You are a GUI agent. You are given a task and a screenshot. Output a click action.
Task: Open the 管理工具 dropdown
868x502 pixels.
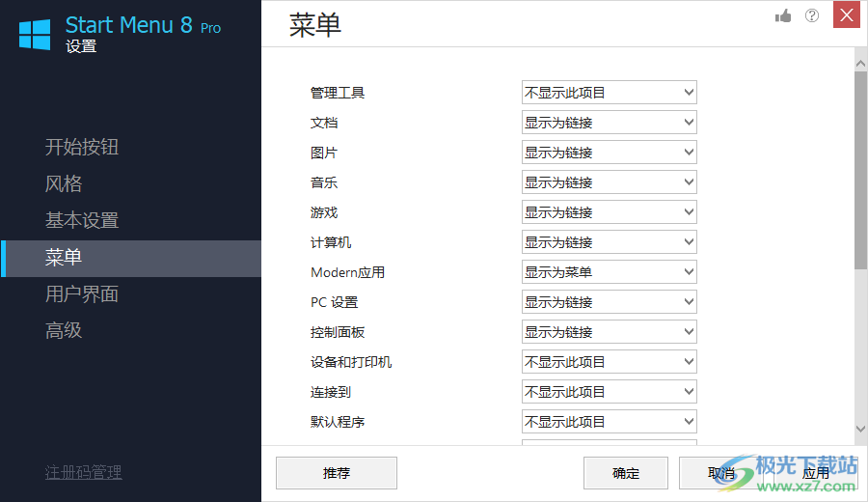point(609,93)
